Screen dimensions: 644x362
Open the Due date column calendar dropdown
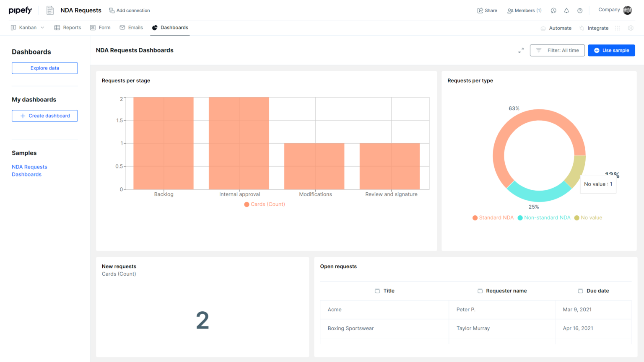tap(580, 290)
